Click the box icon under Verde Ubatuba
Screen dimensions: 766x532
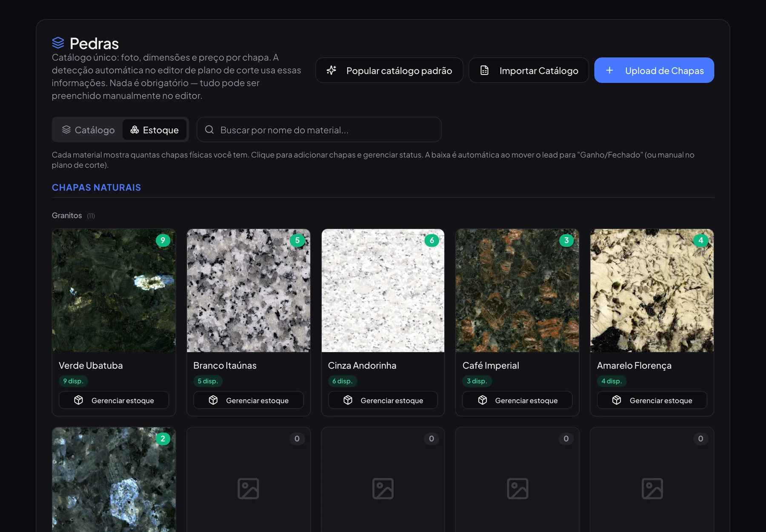pyautogui.click(x=78, y=400)
